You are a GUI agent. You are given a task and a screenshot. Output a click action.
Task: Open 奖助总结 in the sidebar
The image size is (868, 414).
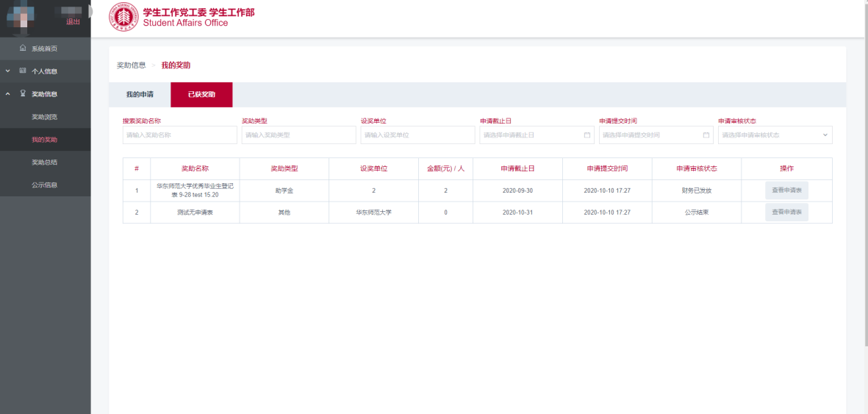[44, 163]
